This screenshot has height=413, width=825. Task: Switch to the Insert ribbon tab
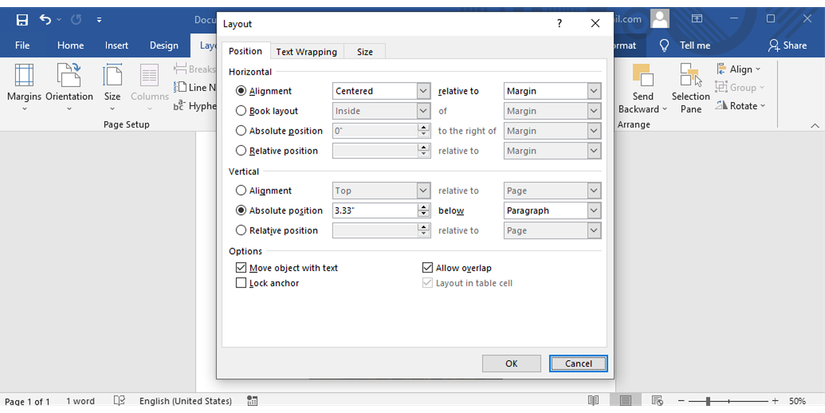click(x=116, y=46)
